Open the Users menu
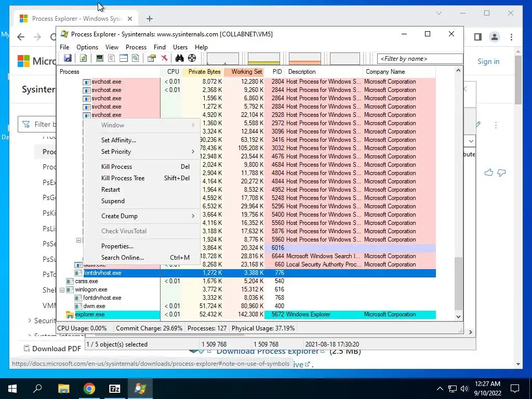This screenshot has height=399, width=532. (x=180, y=47)
